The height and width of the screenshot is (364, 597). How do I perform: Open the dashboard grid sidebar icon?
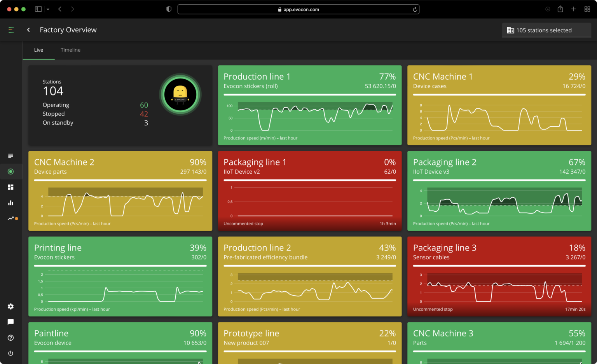[x=10, y=187]
